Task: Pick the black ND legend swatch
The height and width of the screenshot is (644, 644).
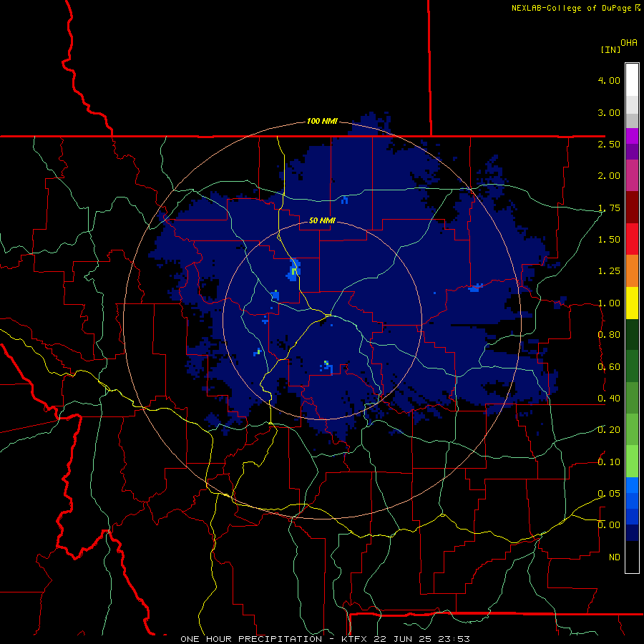Action: tap(632, 557)
